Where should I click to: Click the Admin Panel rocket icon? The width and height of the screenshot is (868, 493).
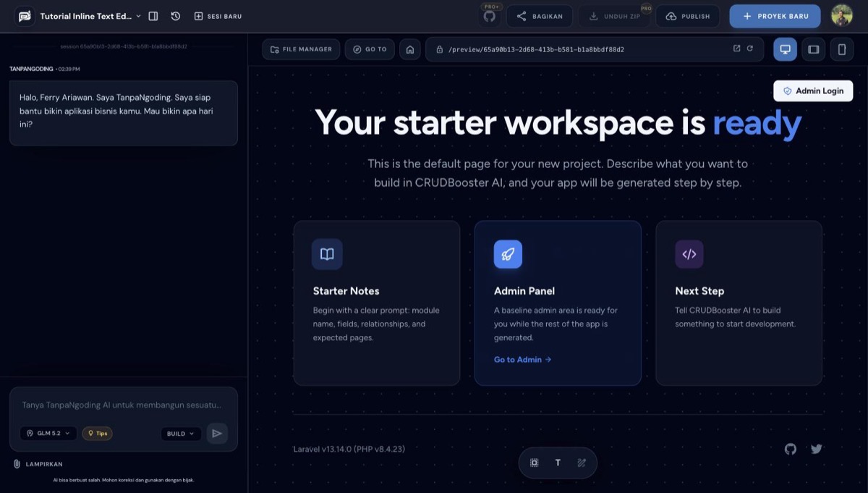(508, 254)
